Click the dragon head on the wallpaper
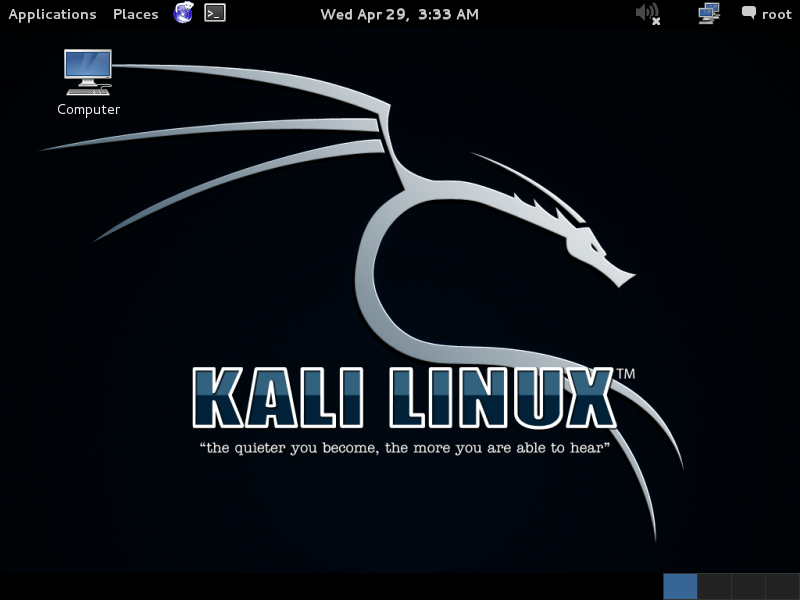The width and height of the screenshot is (800, 600). [x=588, y=245]
